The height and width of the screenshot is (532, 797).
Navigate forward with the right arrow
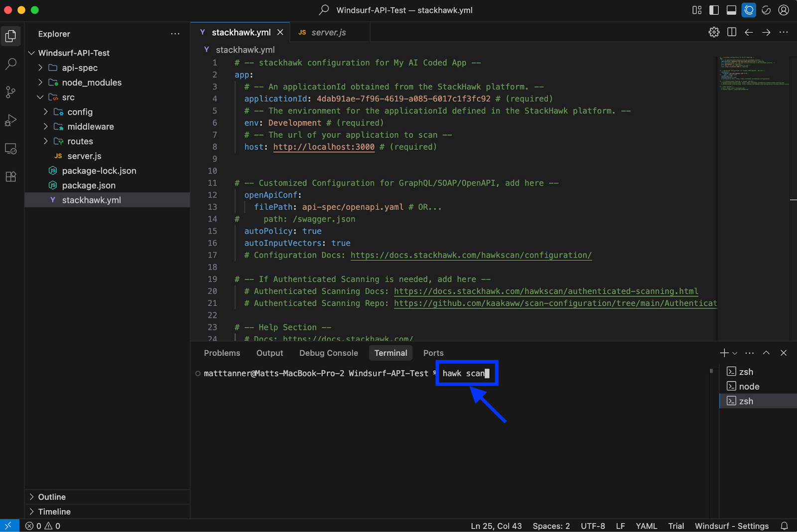[766, 32]
